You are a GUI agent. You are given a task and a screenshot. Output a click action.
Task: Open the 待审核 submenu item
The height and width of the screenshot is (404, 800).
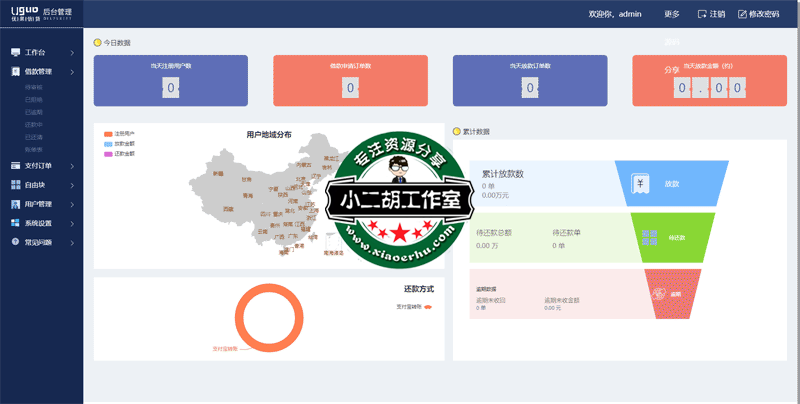click(34, 88)
